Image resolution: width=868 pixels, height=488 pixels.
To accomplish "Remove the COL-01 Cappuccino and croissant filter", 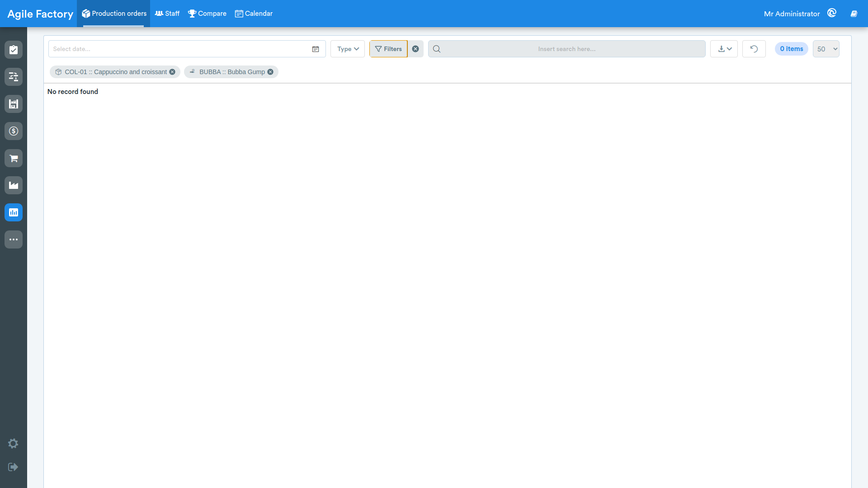I will point(172,72).
